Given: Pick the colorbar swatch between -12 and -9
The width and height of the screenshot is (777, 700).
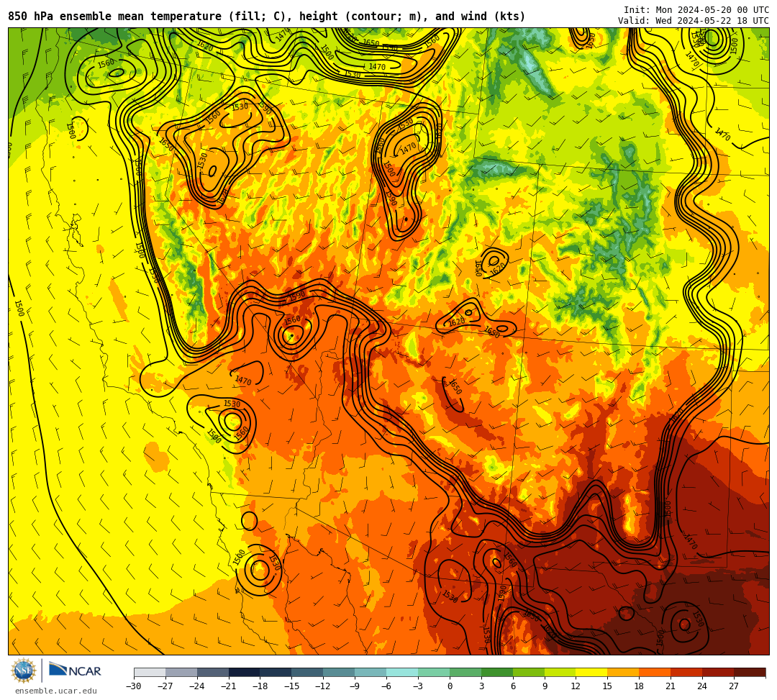Looking at the screenshot, I should tap(339, 672).
